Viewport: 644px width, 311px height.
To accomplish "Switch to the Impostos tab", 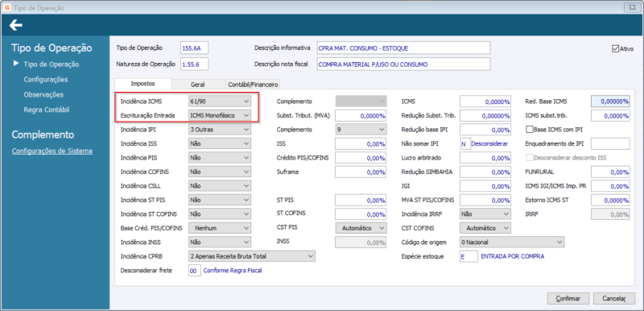I will point(143,84).
